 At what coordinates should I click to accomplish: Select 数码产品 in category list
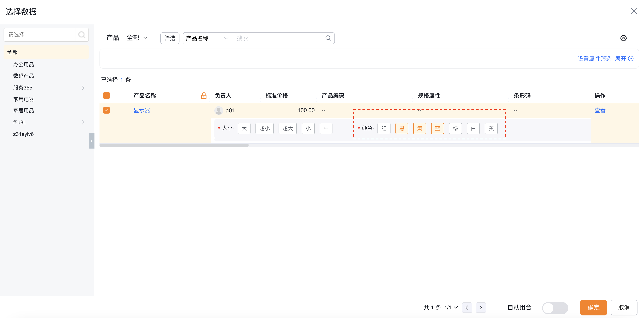[23, 76]
